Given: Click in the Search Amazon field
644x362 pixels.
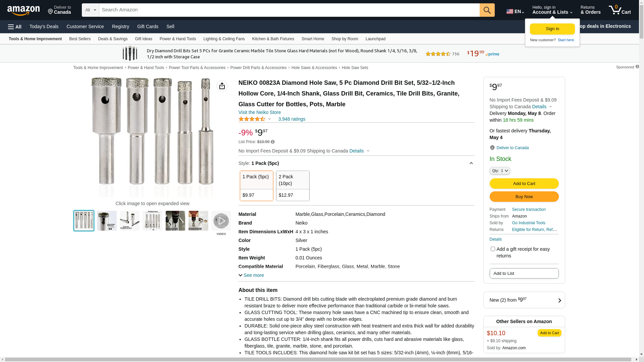Looking at the screenshot, I should click(289, 10).
